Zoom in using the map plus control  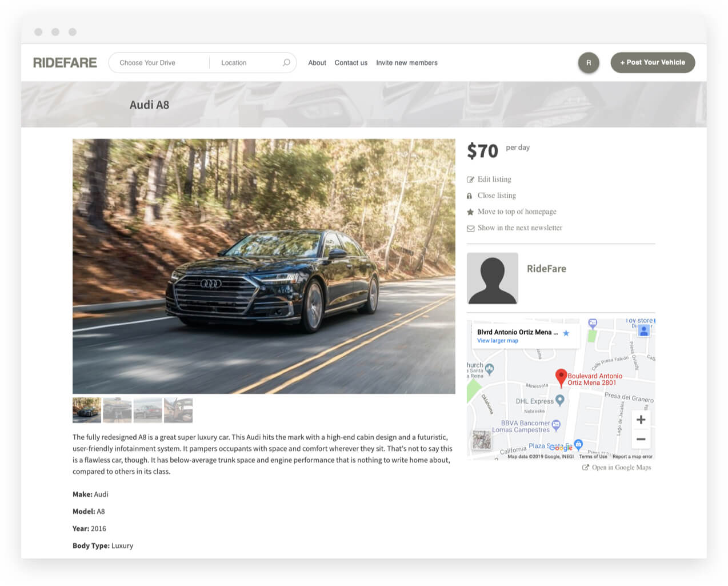click(x=641, y=419)
